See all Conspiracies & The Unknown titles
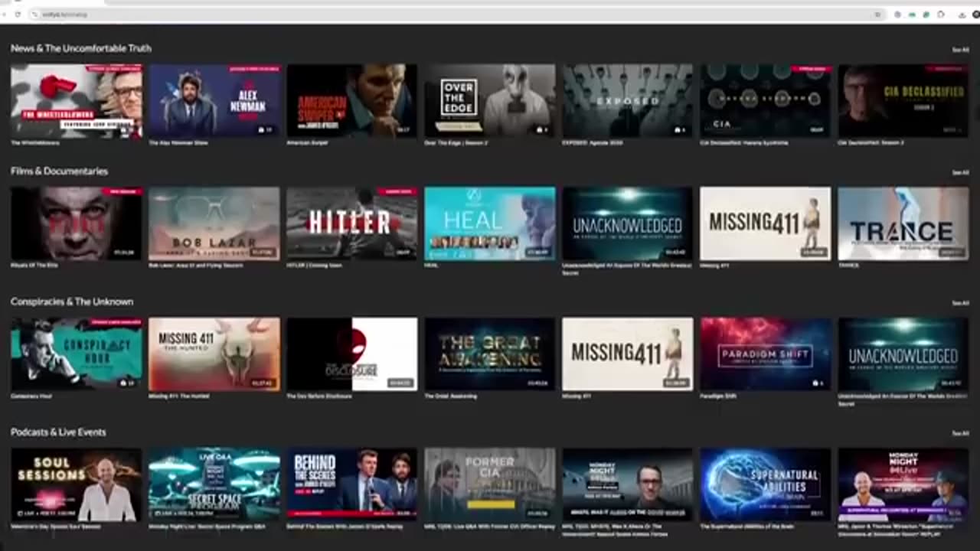This screenshot has height=551, width=980. click(960, 303)
